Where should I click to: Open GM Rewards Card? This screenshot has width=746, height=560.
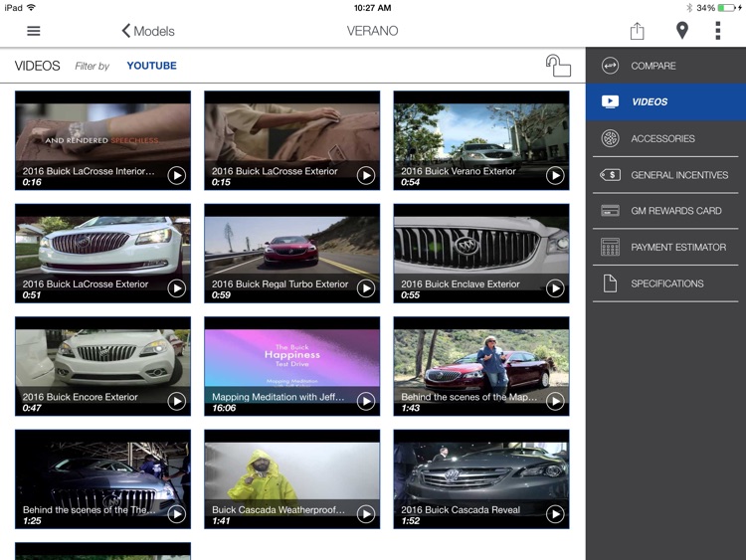click(x=665, y=211)
